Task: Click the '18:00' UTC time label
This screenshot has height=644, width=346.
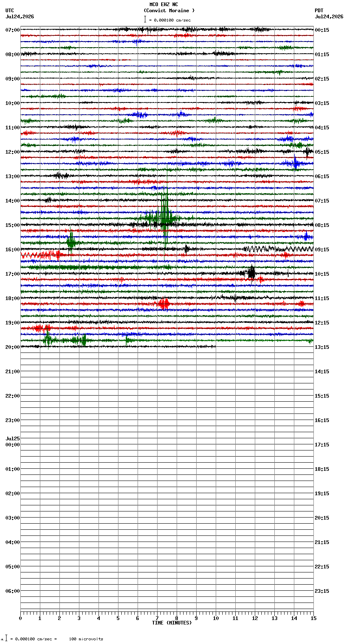Action: tap(13, 298)
